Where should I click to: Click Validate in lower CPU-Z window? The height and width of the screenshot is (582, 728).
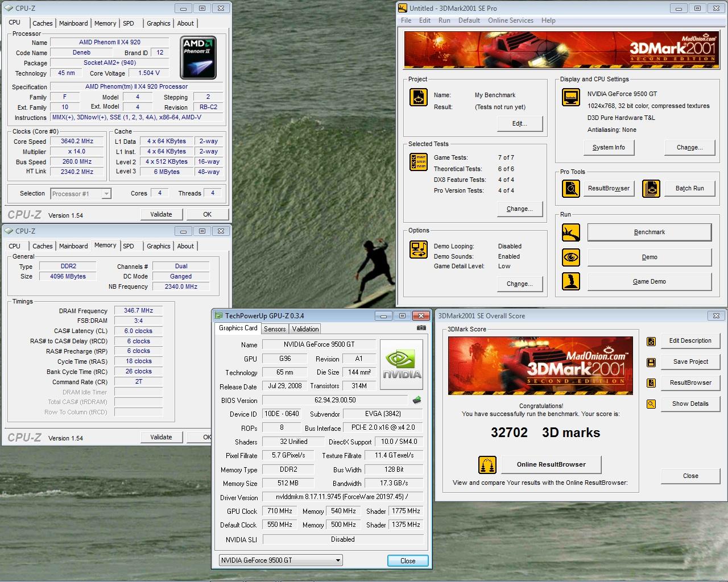pyautogui.click(x=161, y=437)
